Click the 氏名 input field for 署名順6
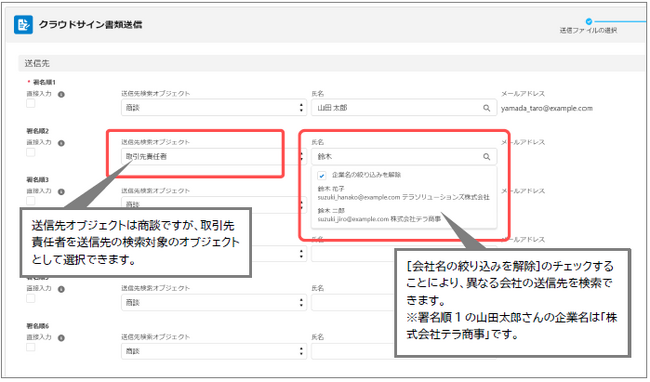The height and width of the screenshot is (382, 650). [x=352, y=351]
